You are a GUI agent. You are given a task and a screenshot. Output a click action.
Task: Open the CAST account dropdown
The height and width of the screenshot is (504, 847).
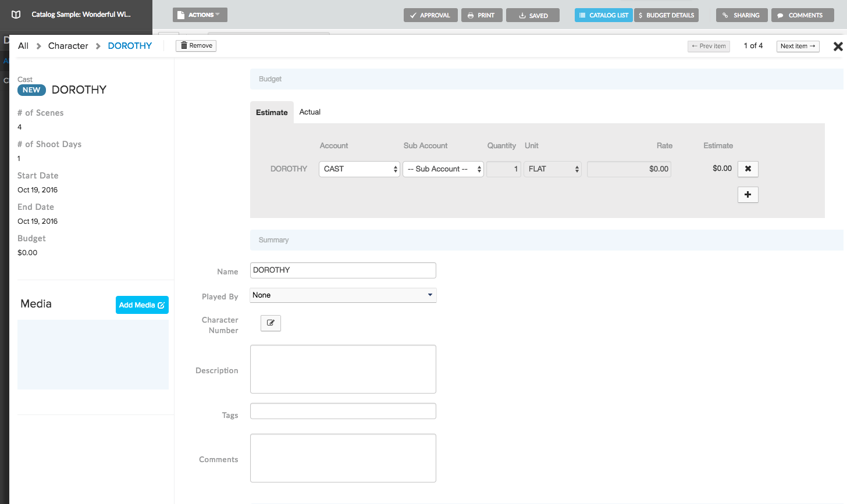click(x=360, y=169)
